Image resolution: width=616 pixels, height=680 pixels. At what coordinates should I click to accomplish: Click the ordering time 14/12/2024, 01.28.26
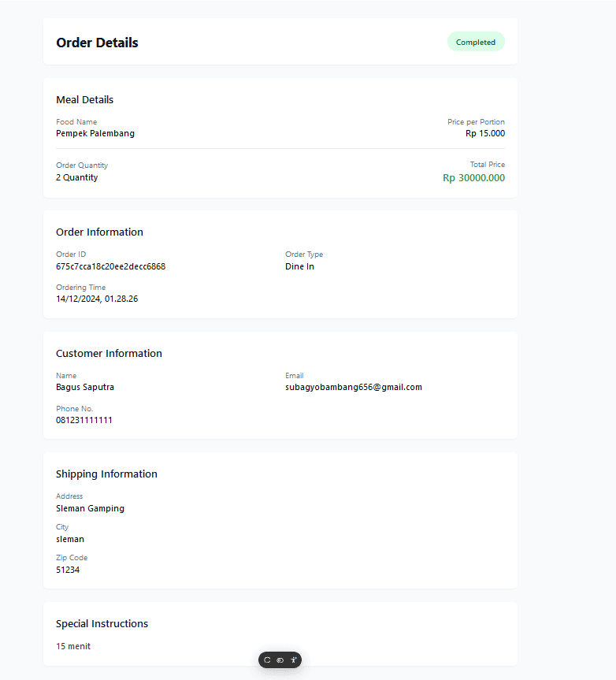click(97, 299)
